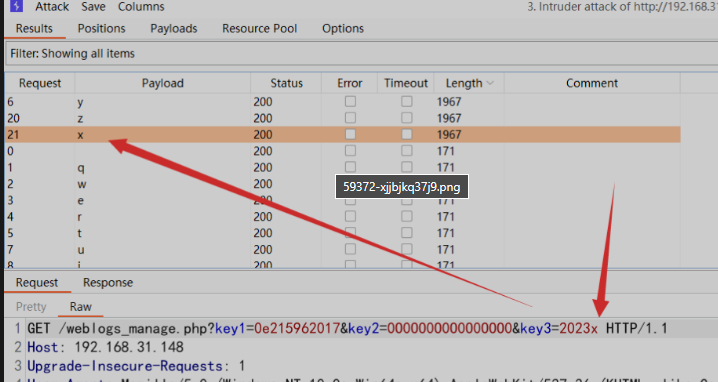Image resolution: width=718 pixels, height=382 pixels.
Task: Click the Intruder attack window title
Action: coord(622,7)
